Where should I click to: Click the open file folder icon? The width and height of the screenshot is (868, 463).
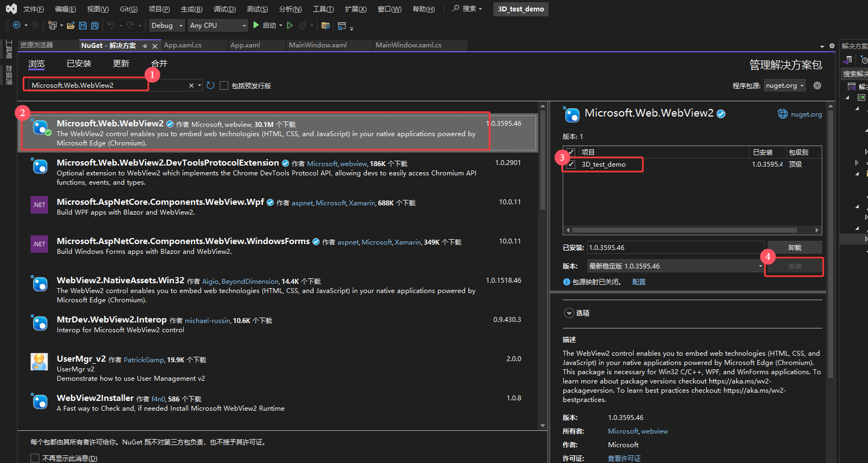71,26
